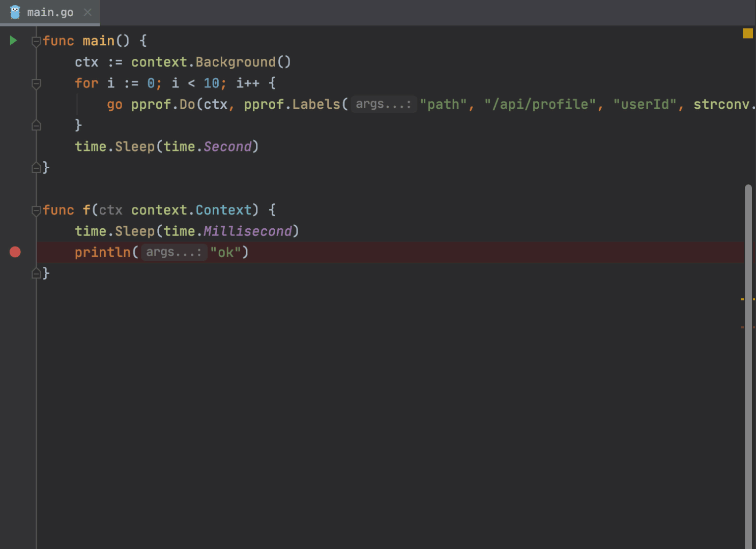The width and height of the screenshot is (756, 549).
Task: Click the upper warning stripe mark
Action: 747,299
